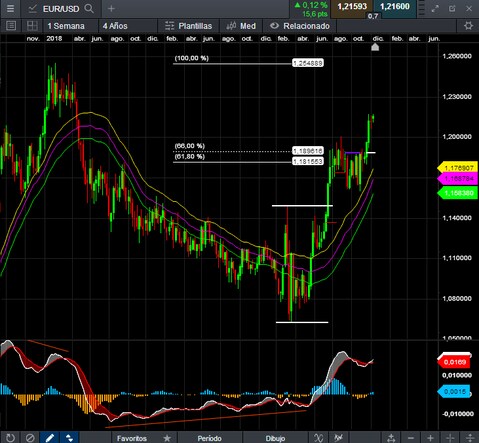Zoom out with the minus button

411,438
